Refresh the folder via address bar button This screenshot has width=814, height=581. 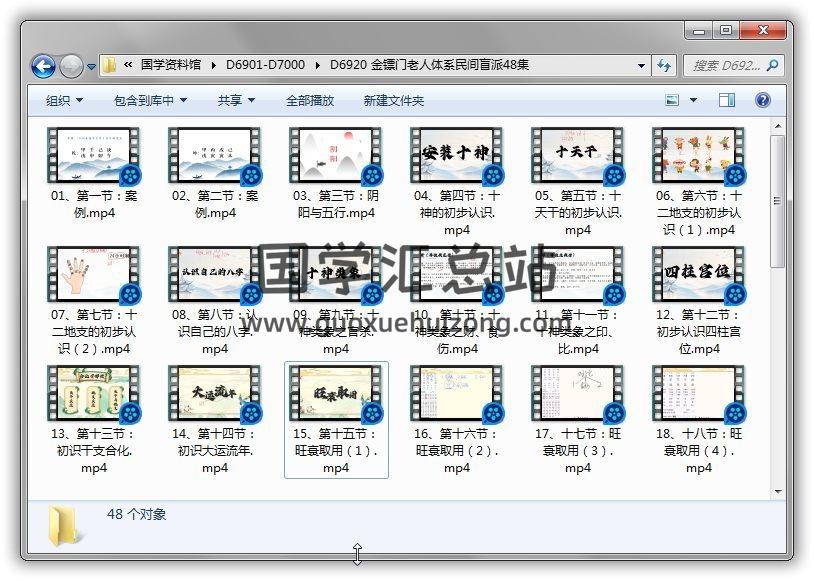click(x=664, y=66)
